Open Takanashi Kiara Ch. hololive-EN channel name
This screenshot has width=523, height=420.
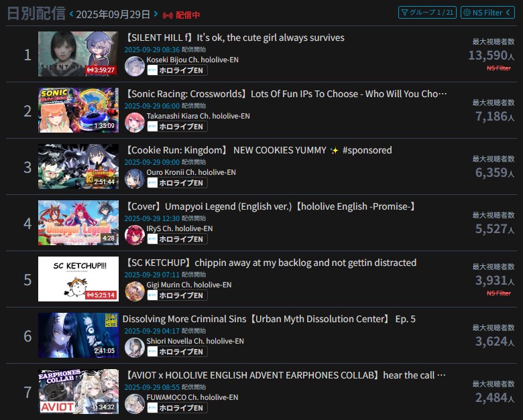tap(198, 116)
